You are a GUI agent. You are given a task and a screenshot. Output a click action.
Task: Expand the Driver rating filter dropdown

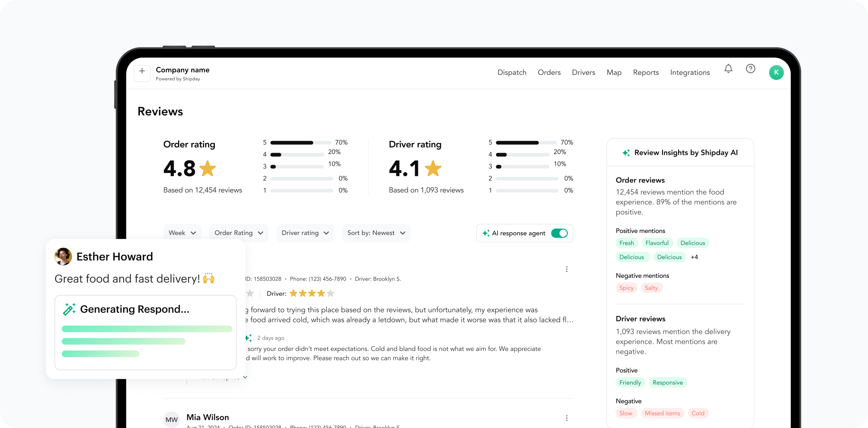click(x=305, y=233)
